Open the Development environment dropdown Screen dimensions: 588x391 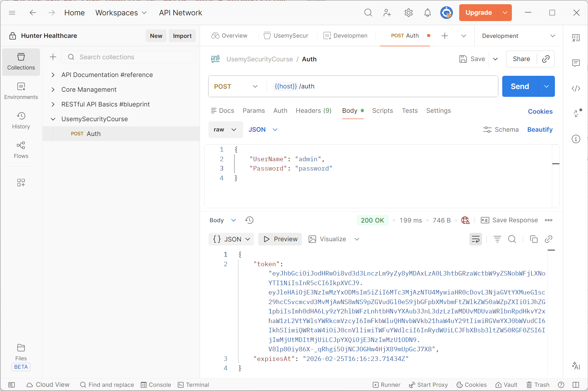click(518, 35)
